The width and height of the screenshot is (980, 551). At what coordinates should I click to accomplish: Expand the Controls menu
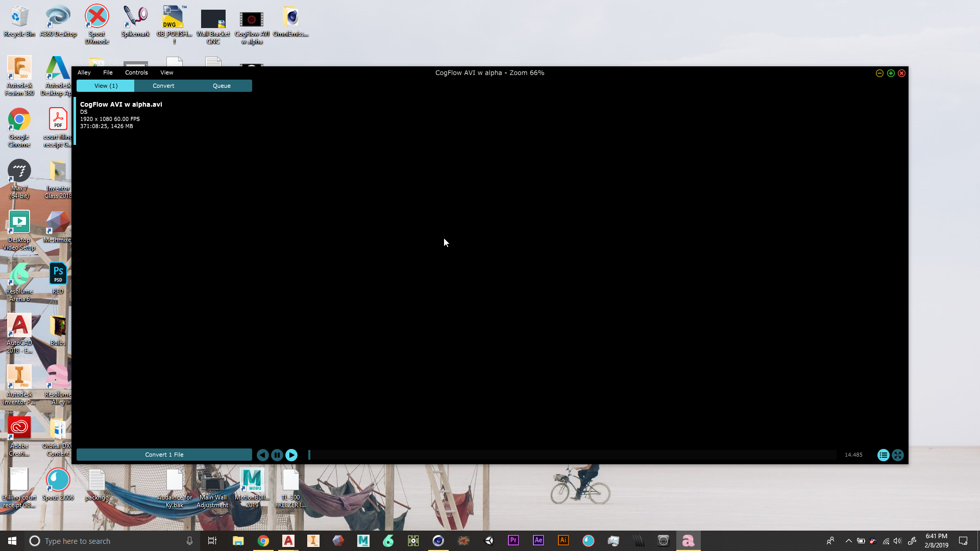click(136, 72)
